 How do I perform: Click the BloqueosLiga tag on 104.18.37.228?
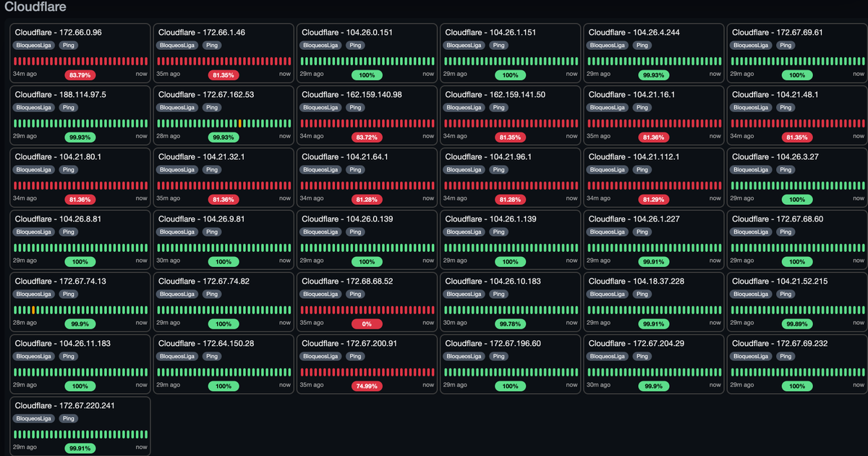[608, 294]
